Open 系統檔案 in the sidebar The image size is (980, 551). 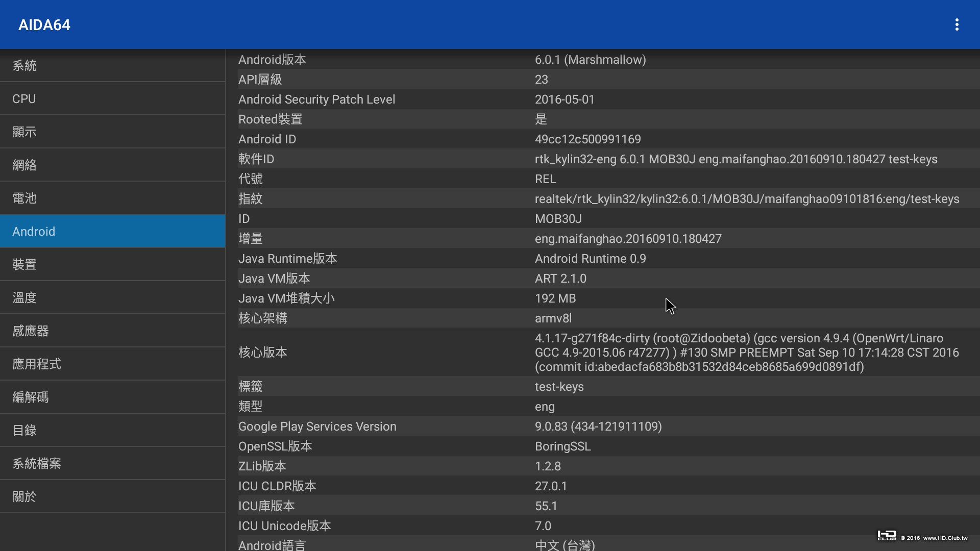[112, 463]
